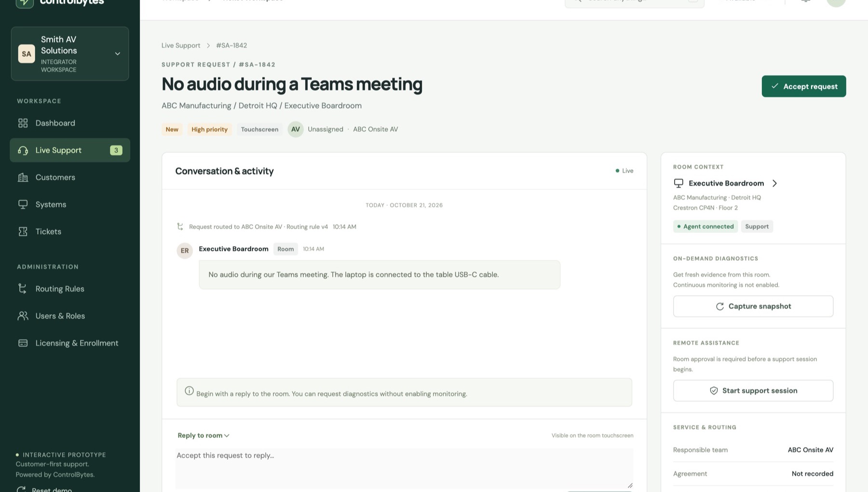Viewport: 868px width, 492px height.
Task: Click the New status tag
Action: pos(172,129)
